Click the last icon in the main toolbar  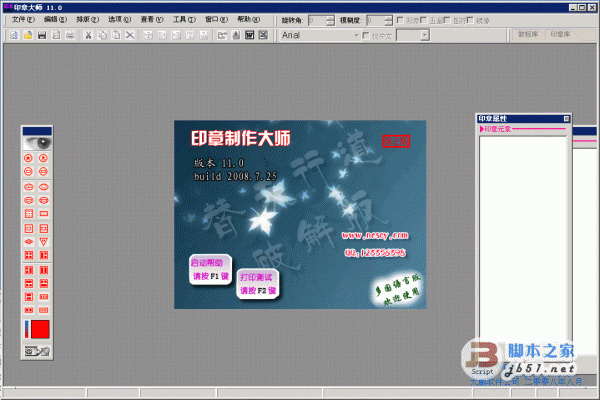(x=263, y=35)
